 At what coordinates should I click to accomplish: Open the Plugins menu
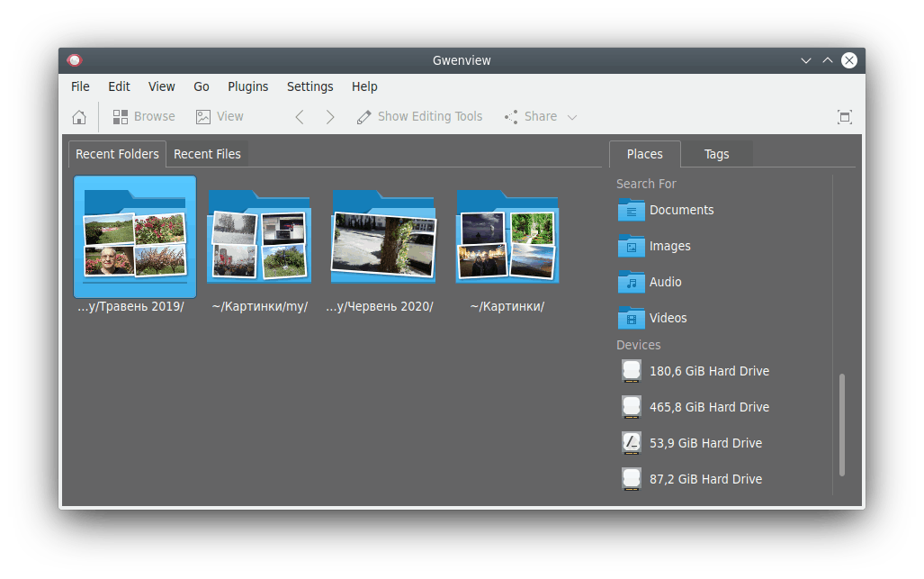coord(248,86)
